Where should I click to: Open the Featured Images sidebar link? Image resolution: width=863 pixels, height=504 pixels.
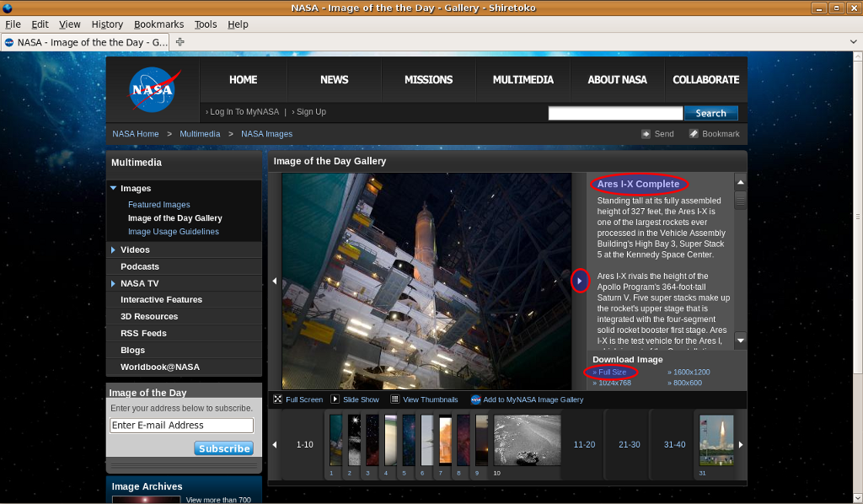[x=159, y=205]
